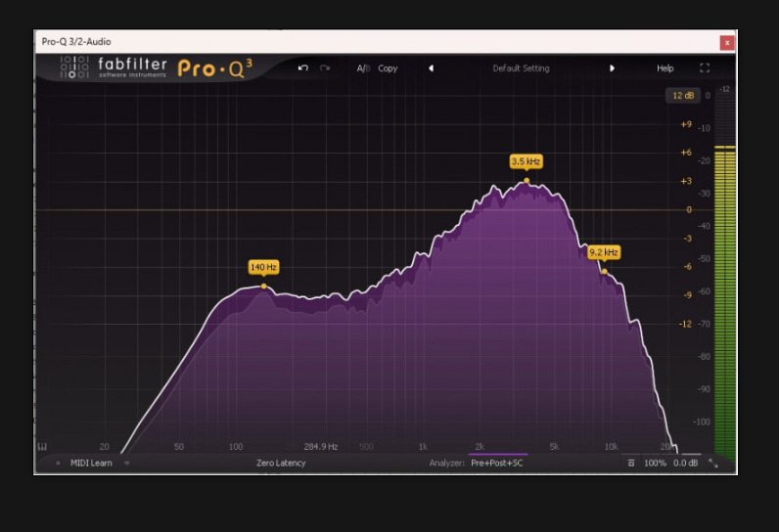Select the 3.5 kHz band node
The width and height of the screenshot is (779, 532).
coord(527,181)
